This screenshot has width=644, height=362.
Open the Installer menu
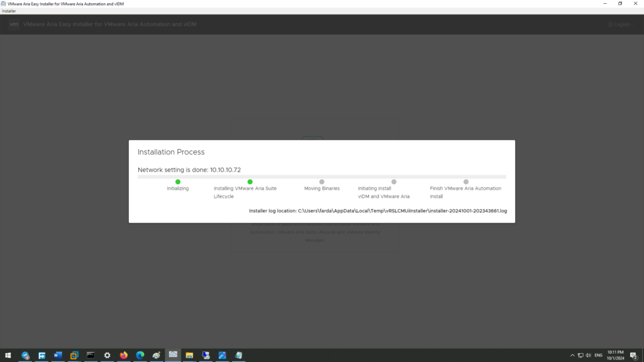coord(9,11)
